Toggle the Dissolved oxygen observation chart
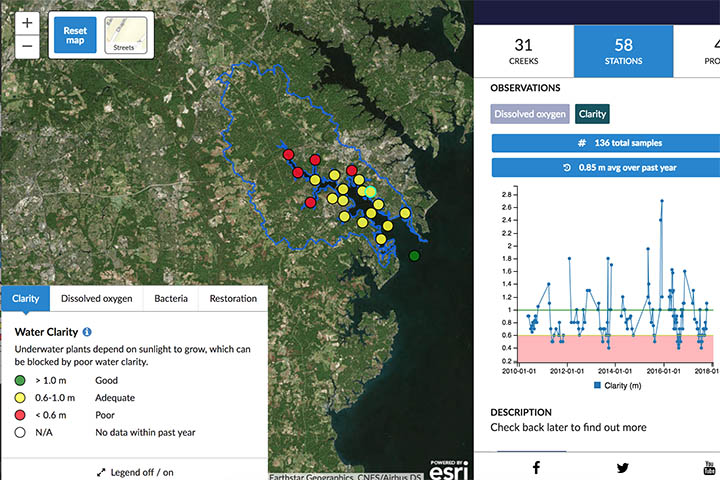720x480 pixels. (x=530, y=114)
